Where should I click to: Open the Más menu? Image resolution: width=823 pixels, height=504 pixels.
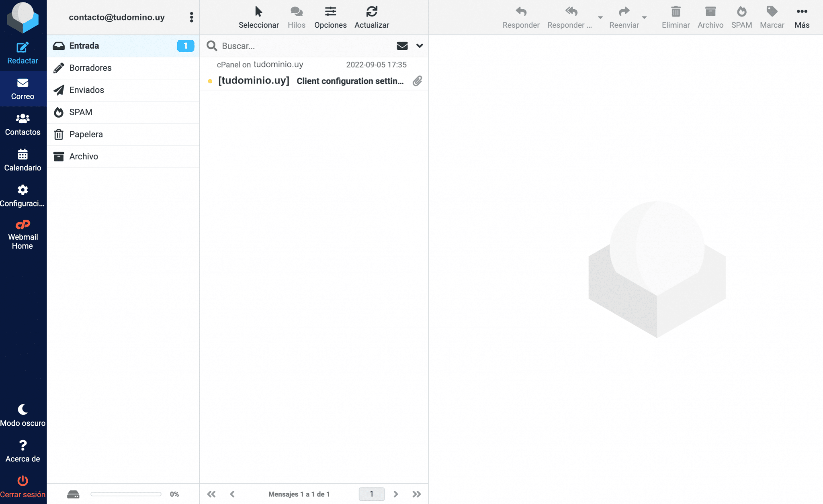pyautogui.click(x=802, y=12)
